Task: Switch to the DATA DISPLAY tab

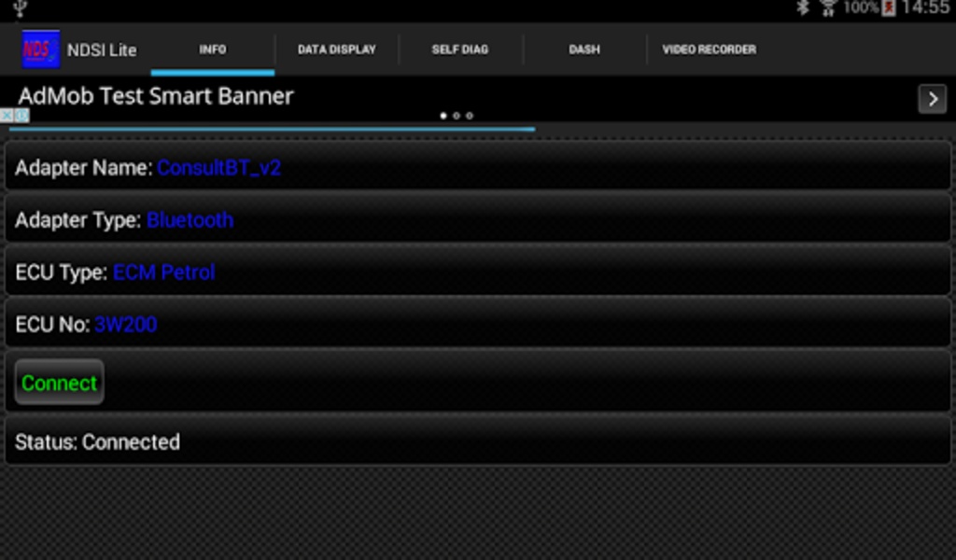Action: (x=336, y=49)
